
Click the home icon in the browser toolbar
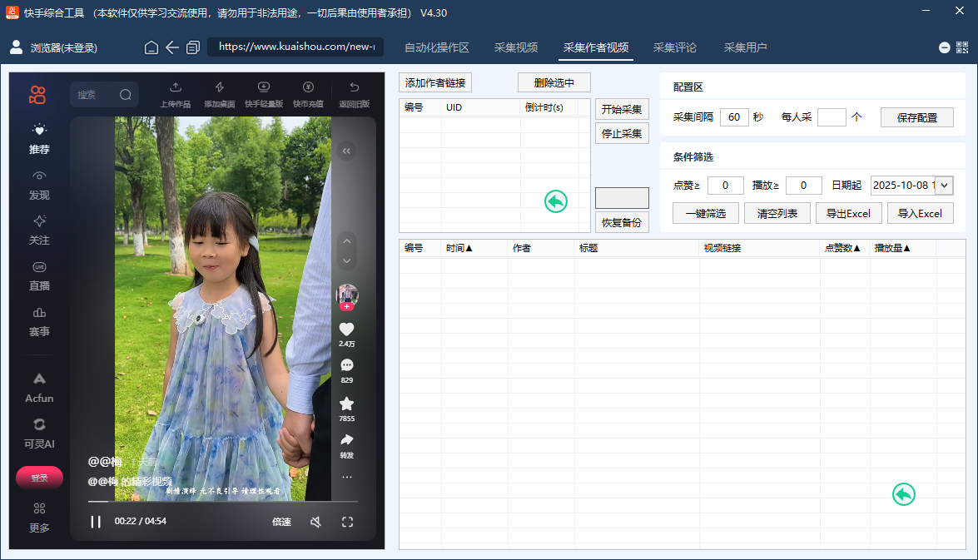(x=151, y=47)
